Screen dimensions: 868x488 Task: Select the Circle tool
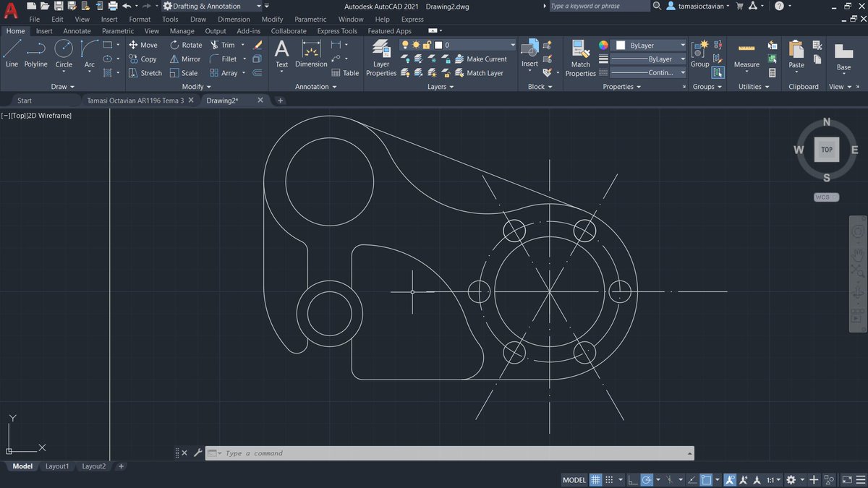64,54
